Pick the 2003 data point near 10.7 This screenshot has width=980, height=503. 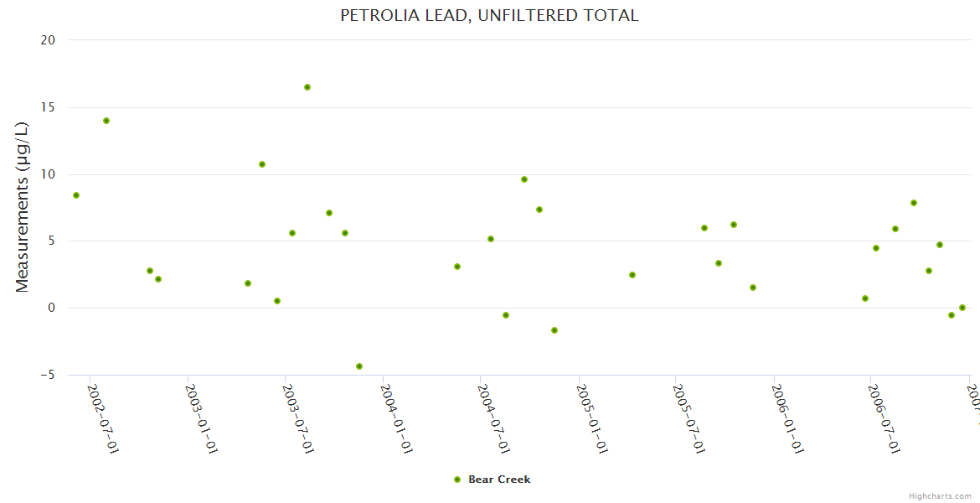pyautogui.click(x=262, y=164)
